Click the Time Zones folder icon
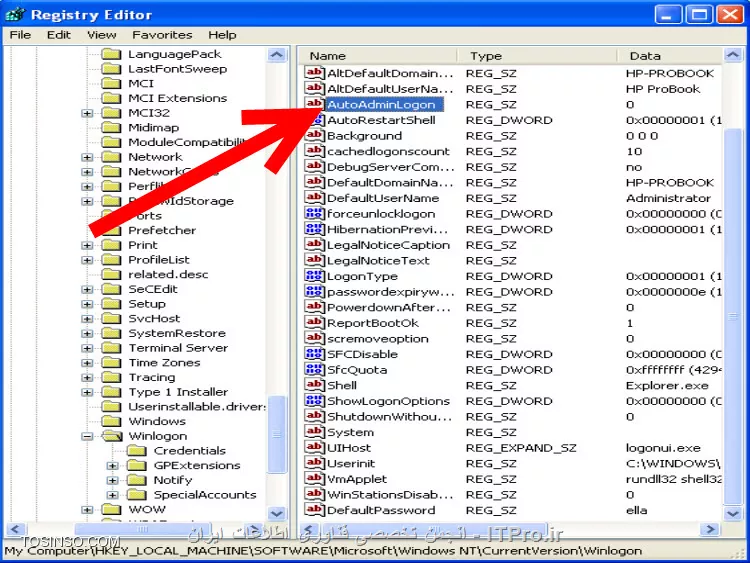 (x=111, y=363)
